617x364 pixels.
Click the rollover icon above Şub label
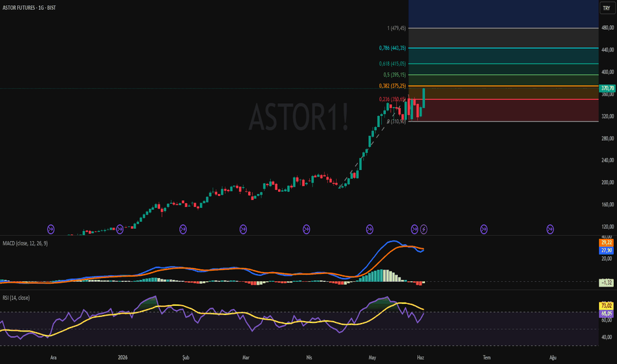[x=183, y=229]
